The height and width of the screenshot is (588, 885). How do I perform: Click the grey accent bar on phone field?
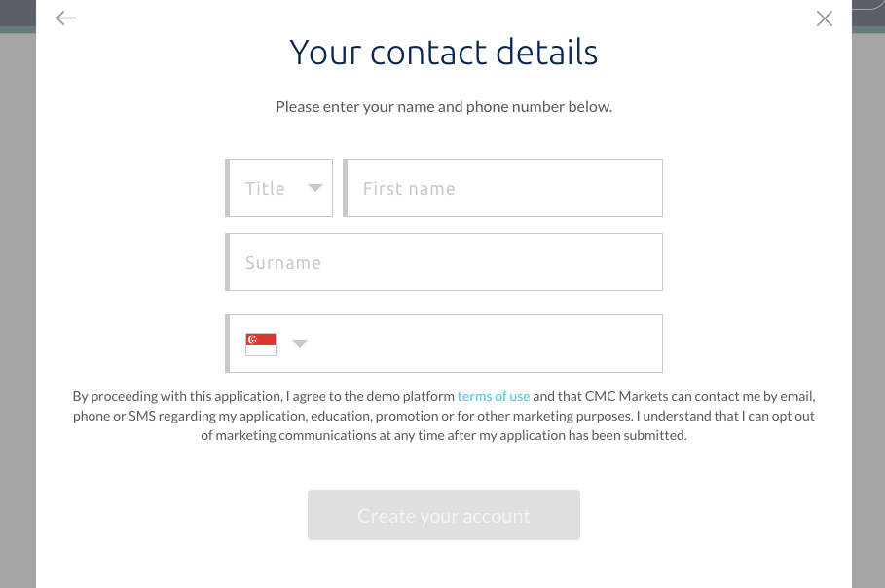(x=228, y=344)
